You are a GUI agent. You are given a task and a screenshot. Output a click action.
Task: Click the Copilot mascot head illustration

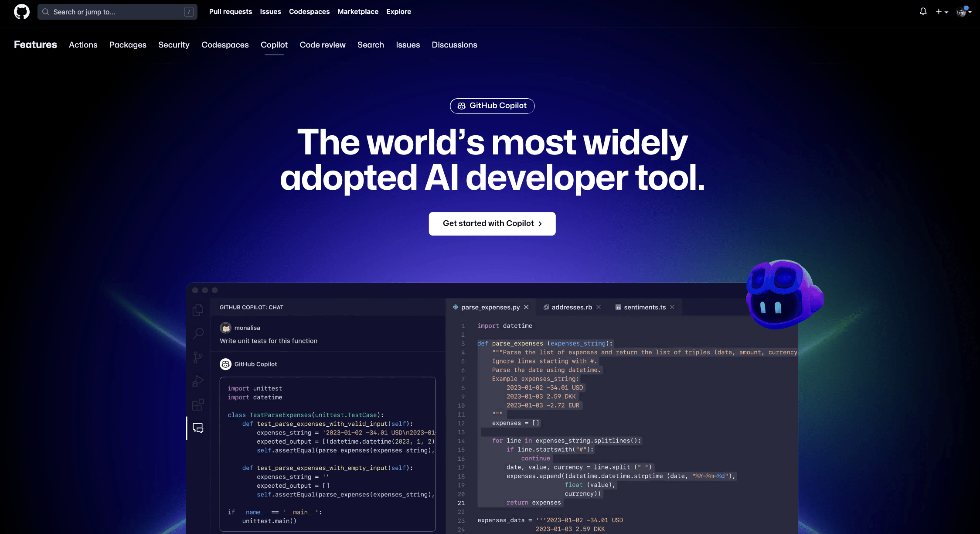785,295
